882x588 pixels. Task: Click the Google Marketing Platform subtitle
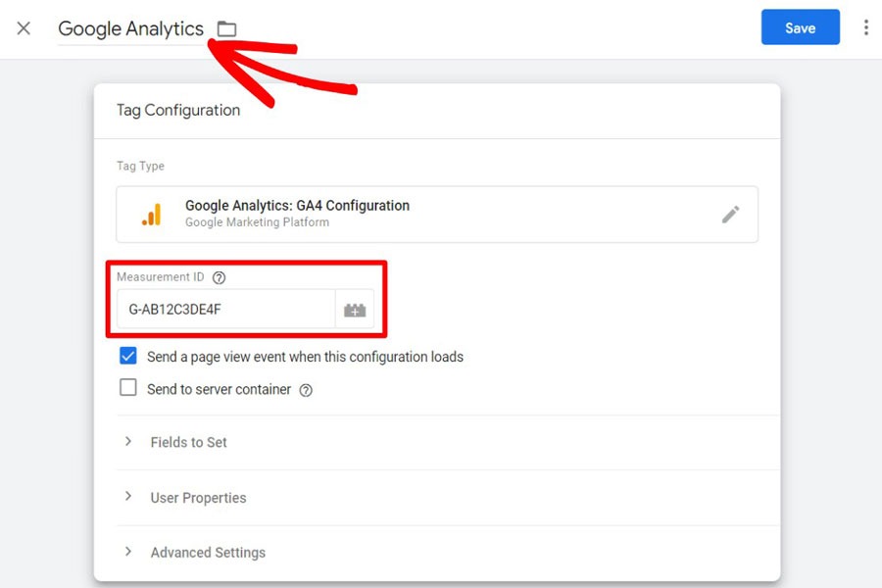click(x=257, y=222)
